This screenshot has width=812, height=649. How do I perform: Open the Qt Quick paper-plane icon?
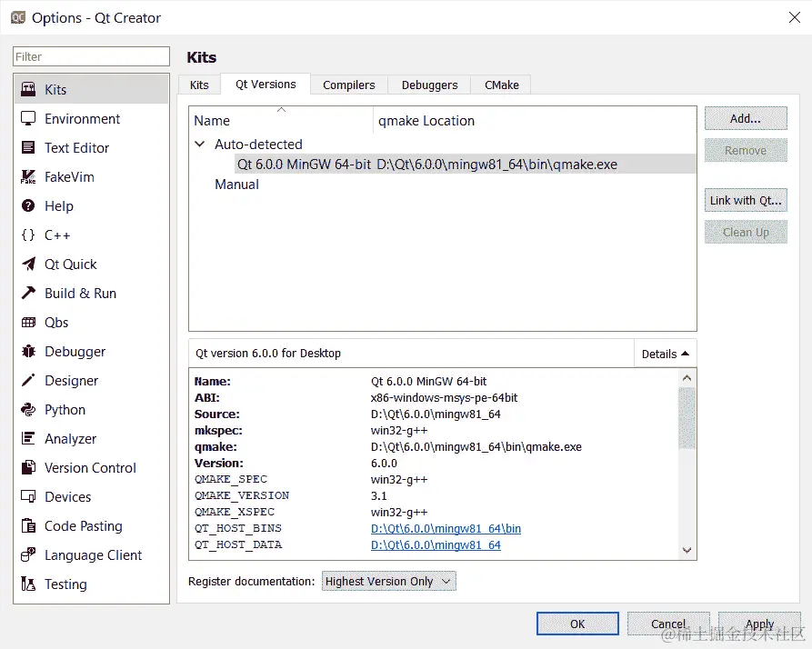(x=28, y=264)
